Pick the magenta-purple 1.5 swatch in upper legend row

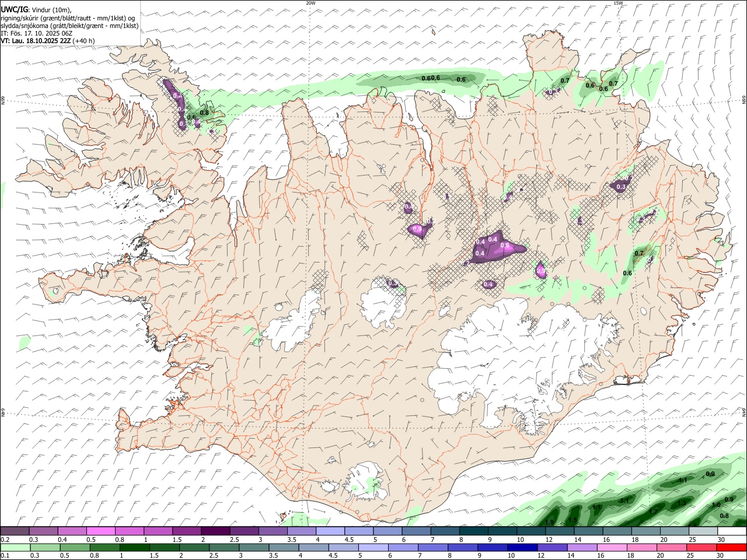[186, 531]
